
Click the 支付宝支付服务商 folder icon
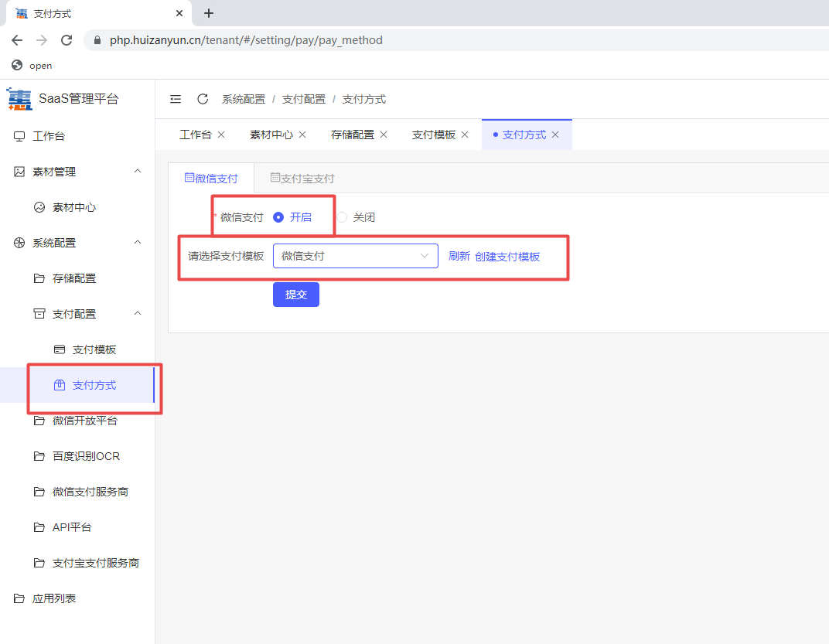39,563
